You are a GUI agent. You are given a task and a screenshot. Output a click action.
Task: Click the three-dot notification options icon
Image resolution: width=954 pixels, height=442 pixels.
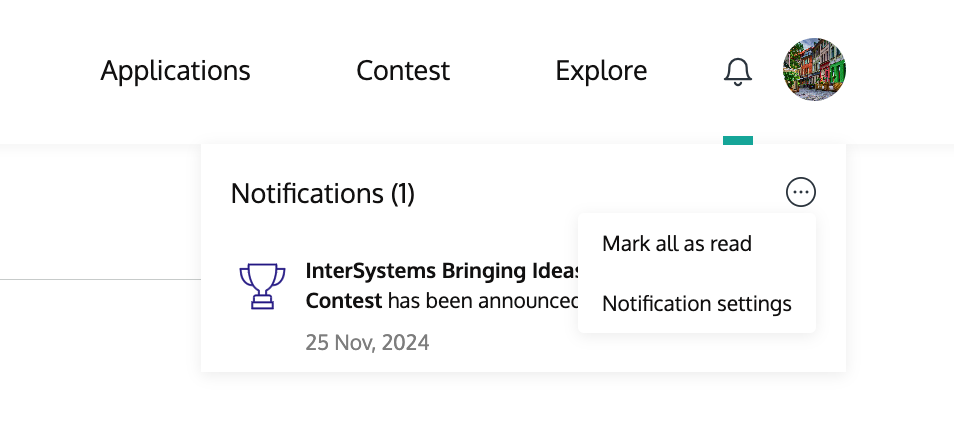pos(801,192)
